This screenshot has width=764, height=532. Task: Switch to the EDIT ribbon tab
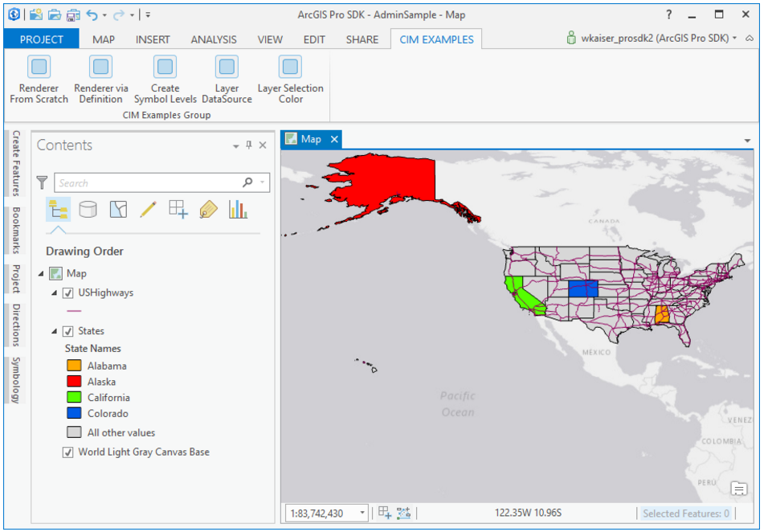pyautogui.click(x=314, y=39)
